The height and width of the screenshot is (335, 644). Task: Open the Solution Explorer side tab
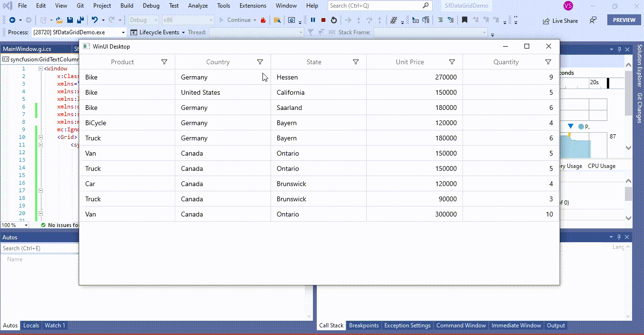[639, 66]
